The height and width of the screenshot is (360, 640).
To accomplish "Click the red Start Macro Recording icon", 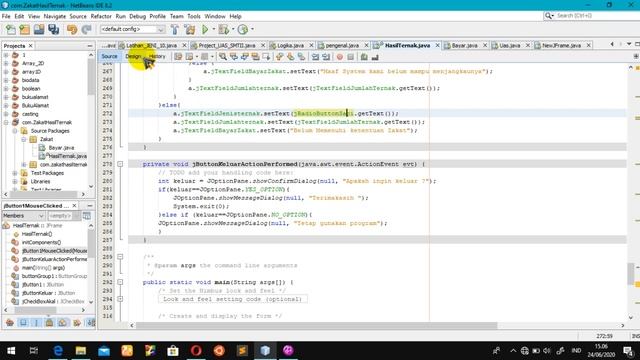I will coord(340,57).
